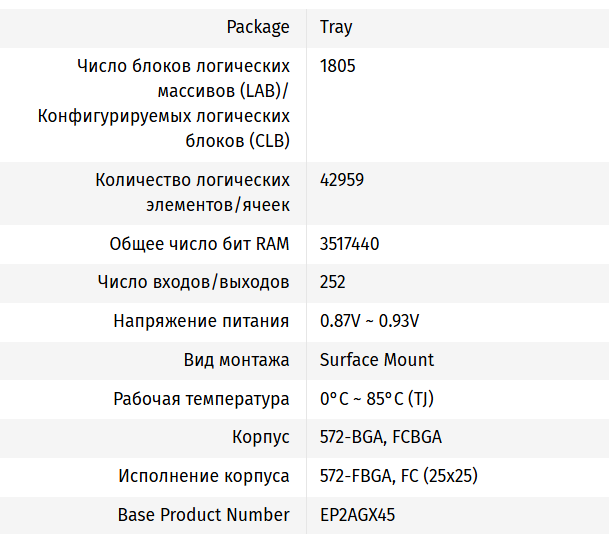
Task: Click the "Вид монтажа" label
Action: click(237, 360)
